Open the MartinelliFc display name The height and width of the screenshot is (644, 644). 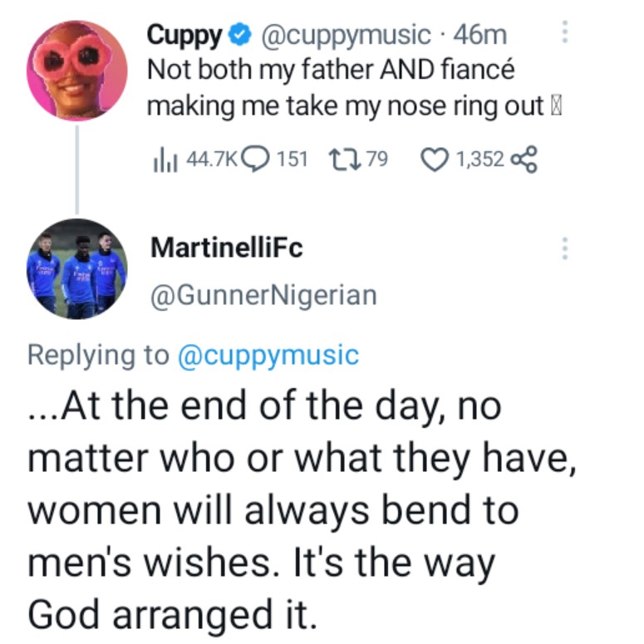tap(227, 247)
